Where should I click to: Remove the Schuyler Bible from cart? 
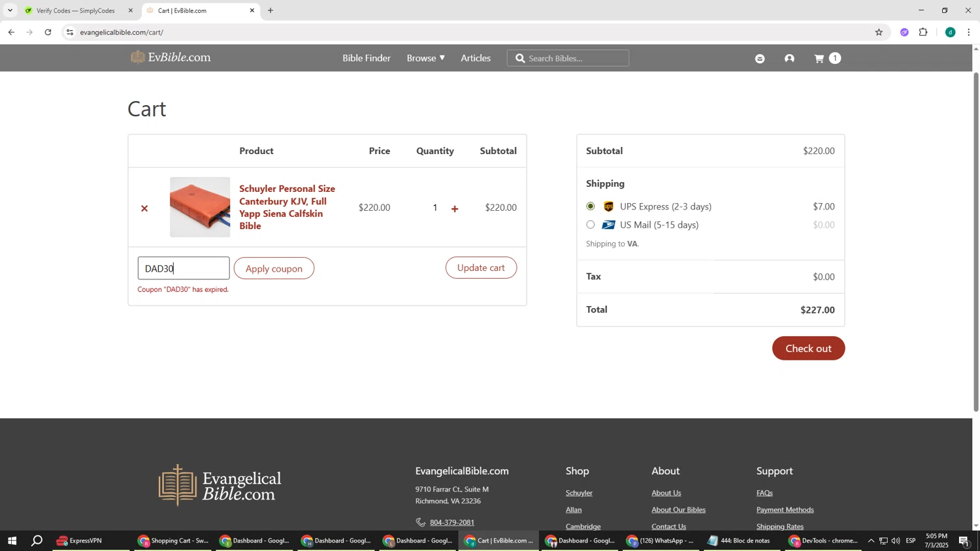coord(144,208)
